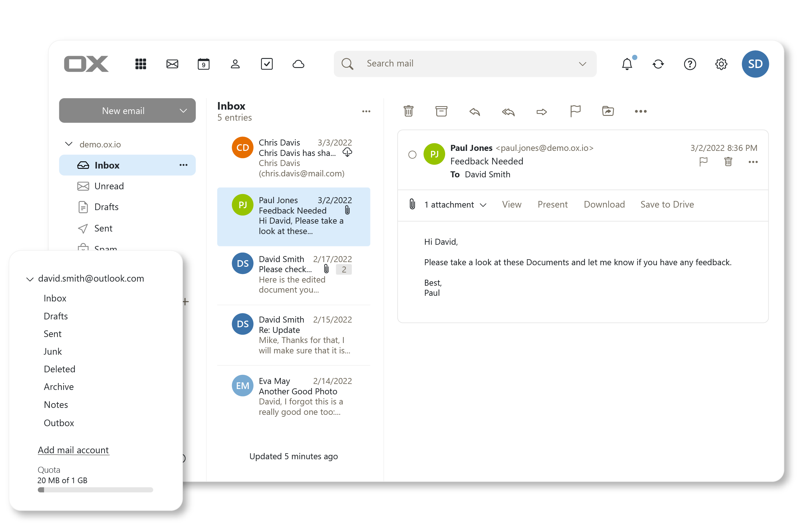Open the Contacts app icon
Image resolution: width=808 pixels, height=532 pixels.
235,64
